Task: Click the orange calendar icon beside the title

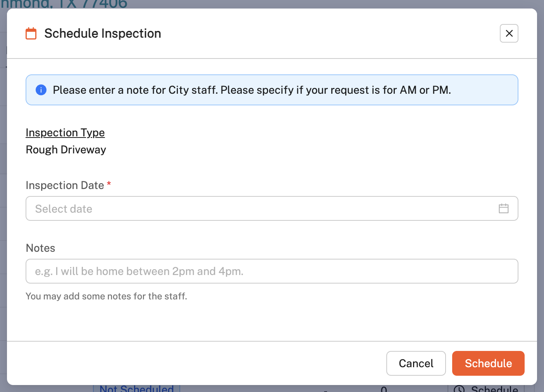Action: point(31,33)
